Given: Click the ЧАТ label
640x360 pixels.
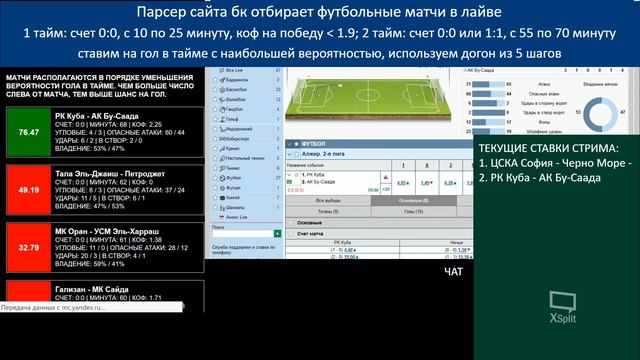Looking at the screenshot, I should coord(453,272).
